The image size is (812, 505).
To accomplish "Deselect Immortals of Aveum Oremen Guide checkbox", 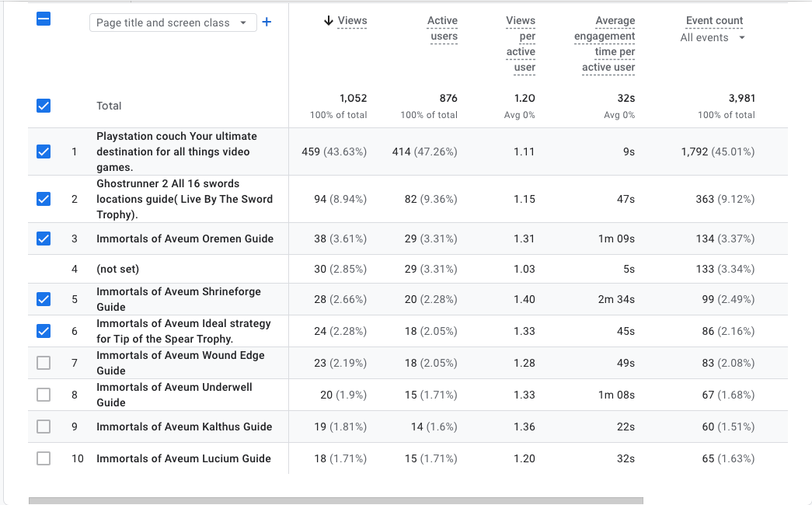I will (44, 239).
